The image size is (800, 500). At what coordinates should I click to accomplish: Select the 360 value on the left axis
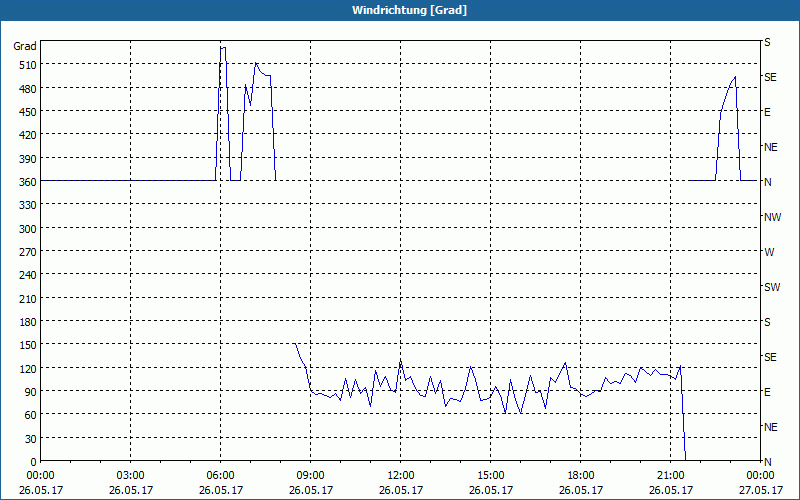tap(25, 182)
